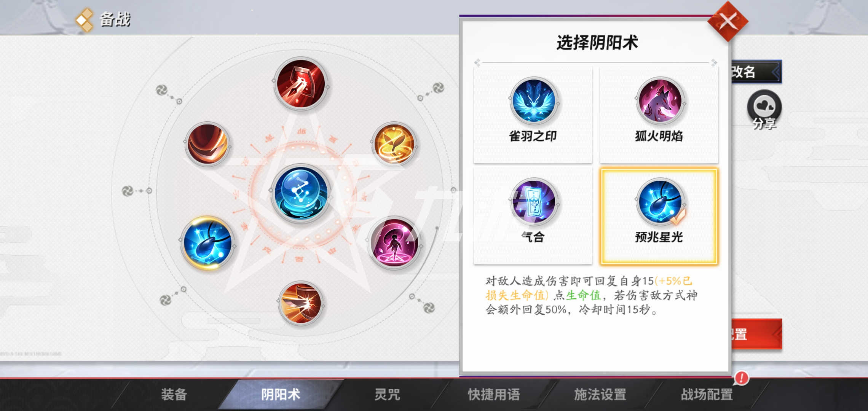Open the 快捷用语 tab
The image size is (868, 411).
(494, 395)
